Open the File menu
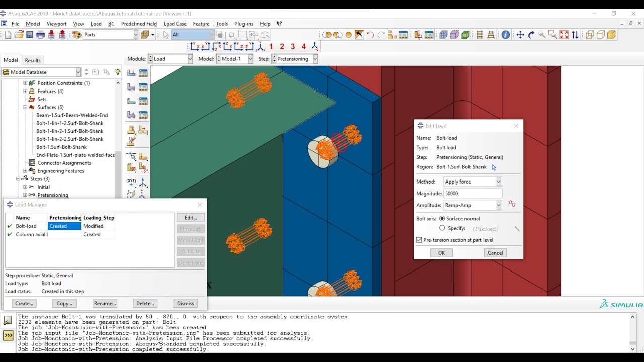 pos(15,24)
